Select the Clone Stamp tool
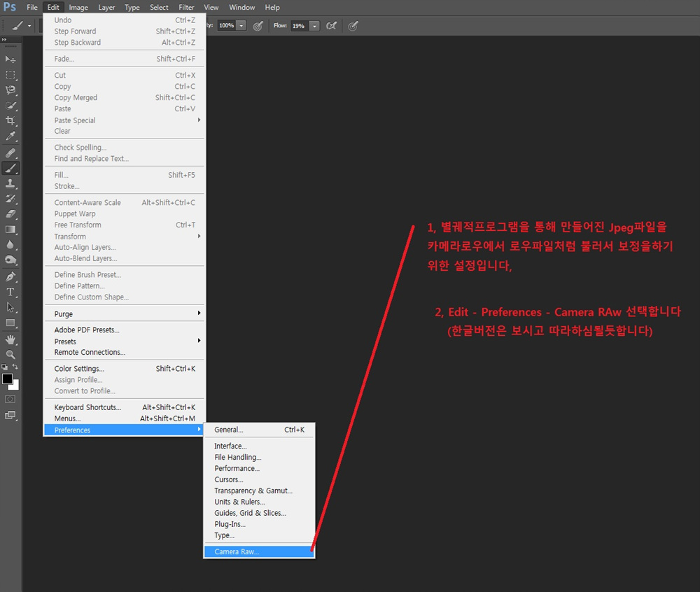Screen dimensions: 700x592 pyautogui.click(x=10, y=183)
